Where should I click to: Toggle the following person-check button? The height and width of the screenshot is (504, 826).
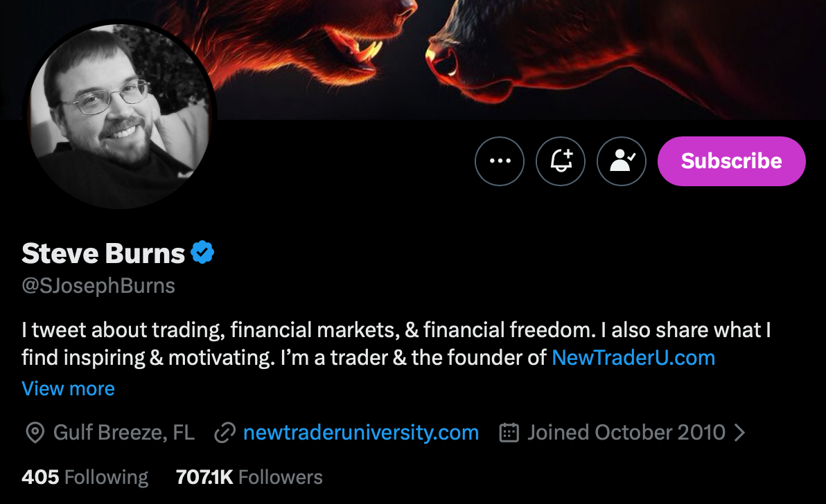coord(622,161)
